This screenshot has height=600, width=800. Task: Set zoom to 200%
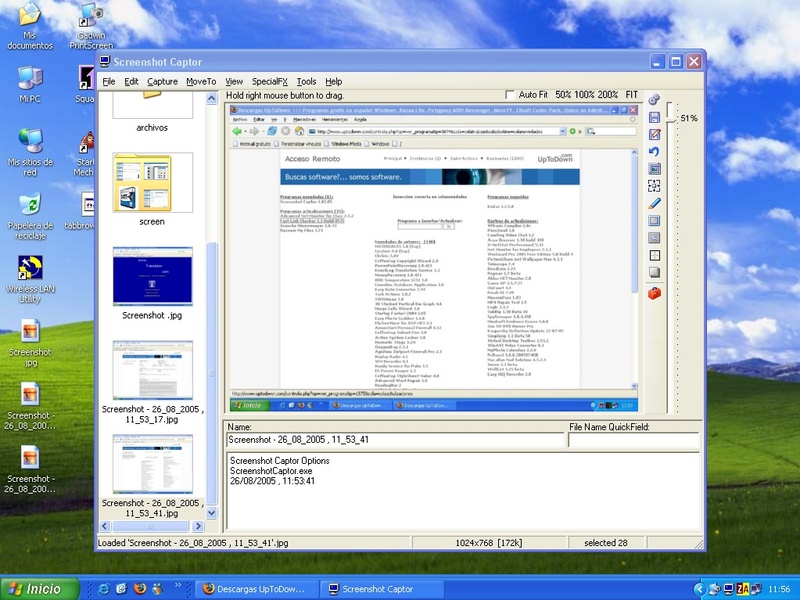(x=608, y=95)
